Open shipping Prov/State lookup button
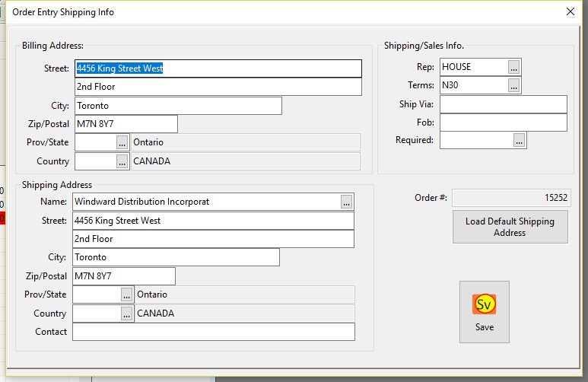Viewport: 588px width, 382px height. point(126,294)
